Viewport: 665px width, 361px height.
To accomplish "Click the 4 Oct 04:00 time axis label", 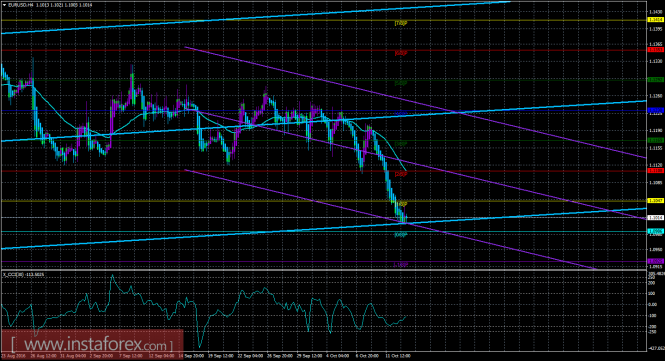I will [x=338, y=356].
